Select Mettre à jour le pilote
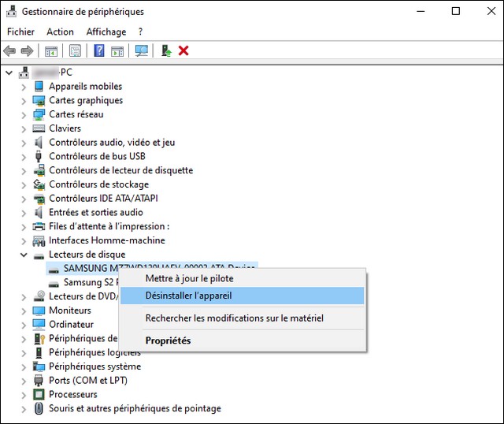 (x=189, y=278)
